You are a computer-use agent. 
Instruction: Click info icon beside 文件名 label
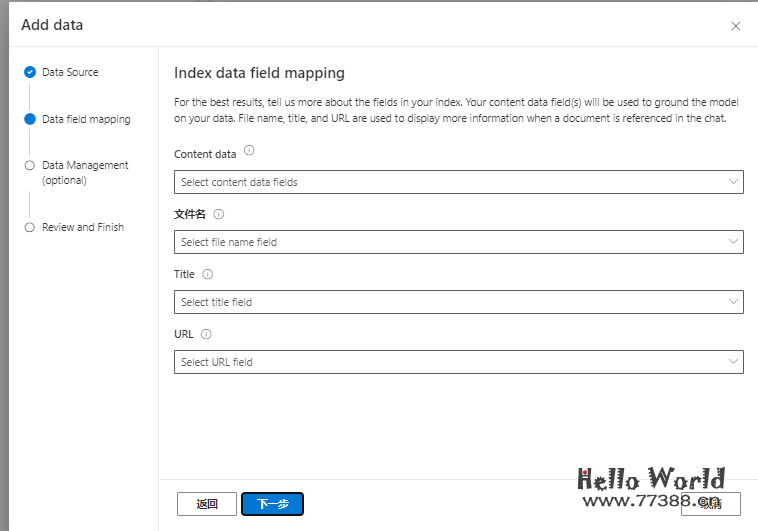point(219,214)
